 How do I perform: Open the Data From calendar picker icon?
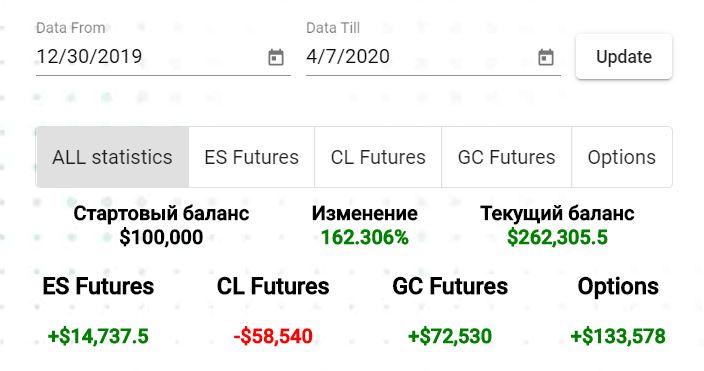(276, 57)
